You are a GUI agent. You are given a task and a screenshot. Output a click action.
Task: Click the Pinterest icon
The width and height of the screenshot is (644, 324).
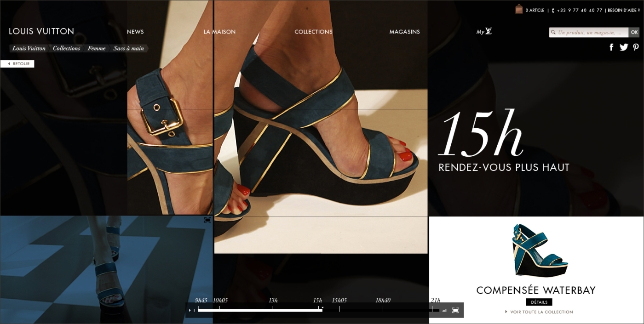[636, 47]
